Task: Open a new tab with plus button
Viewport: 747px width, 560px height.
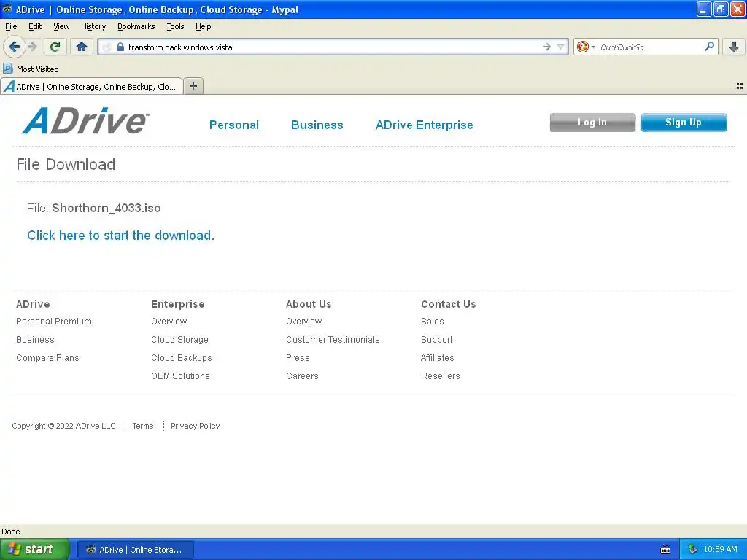Action: point(193,86)
